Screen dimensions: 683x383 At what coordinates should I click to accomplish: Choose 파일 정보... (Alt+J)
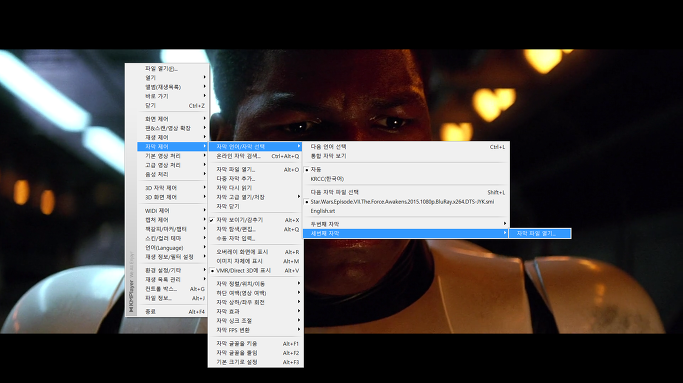(x=172, y=298)
